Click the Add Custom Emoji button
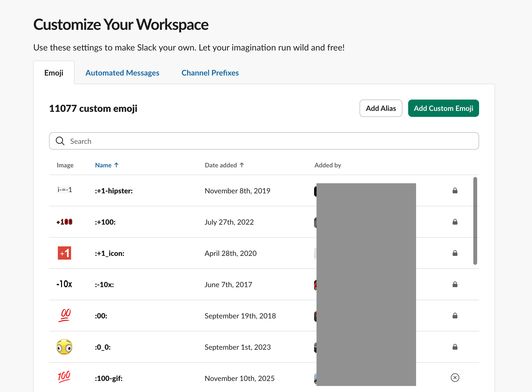532x392 pixels. (443, 108)
